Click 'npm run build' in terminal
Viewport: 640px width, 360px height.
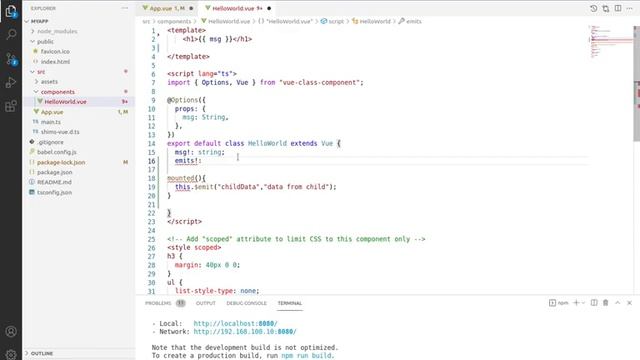coord(307,356)
